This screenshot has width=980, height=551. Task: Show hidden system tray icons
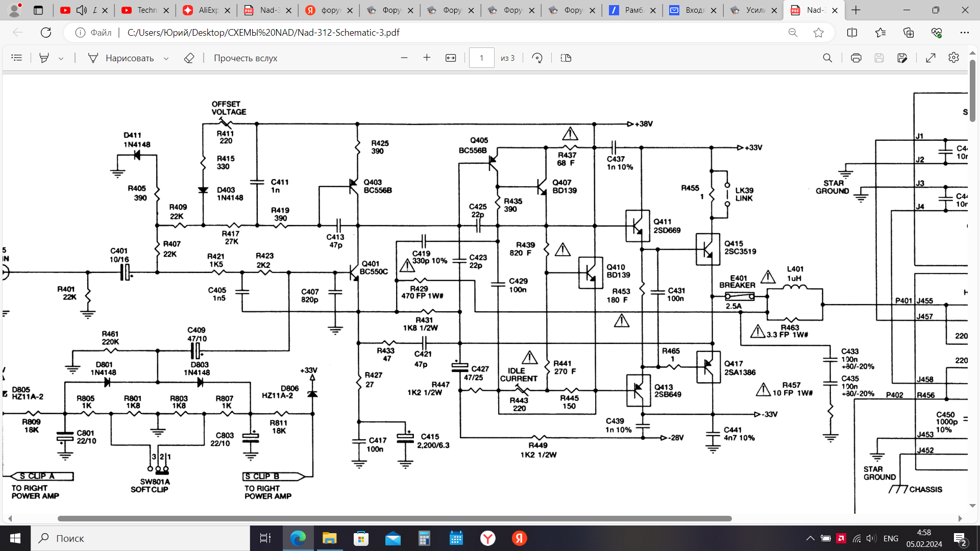click(810, 538)
